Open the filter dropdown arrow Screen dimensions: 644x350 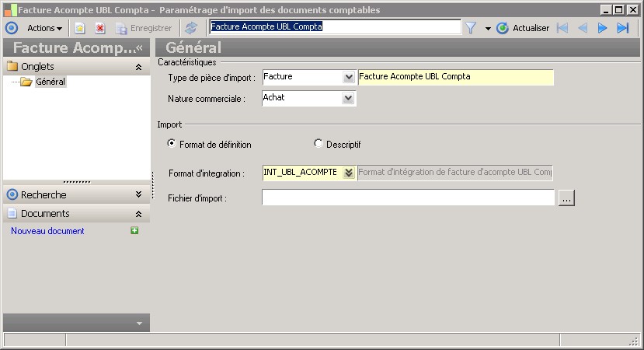(488, 28)
